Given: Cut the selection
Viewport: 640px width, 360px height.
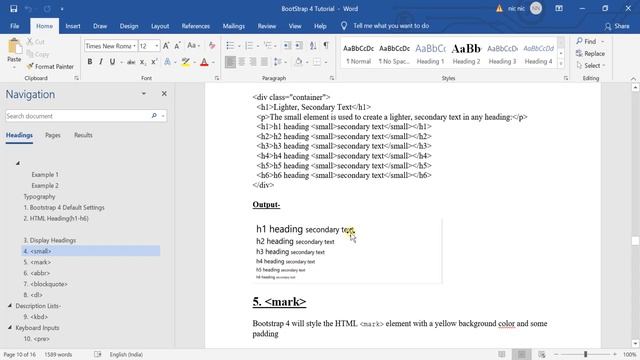Looking at the screenshot, I should (x=36, y=42).
